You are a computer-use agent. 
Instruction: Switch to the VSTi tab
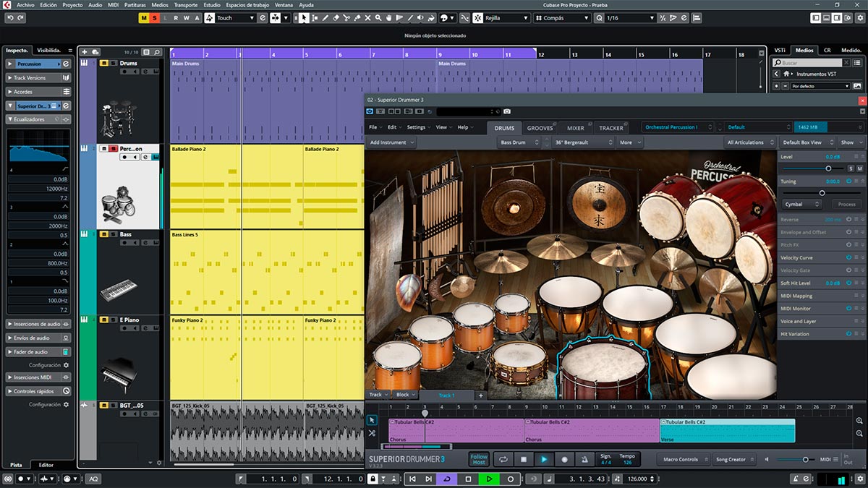pos(780,50)
